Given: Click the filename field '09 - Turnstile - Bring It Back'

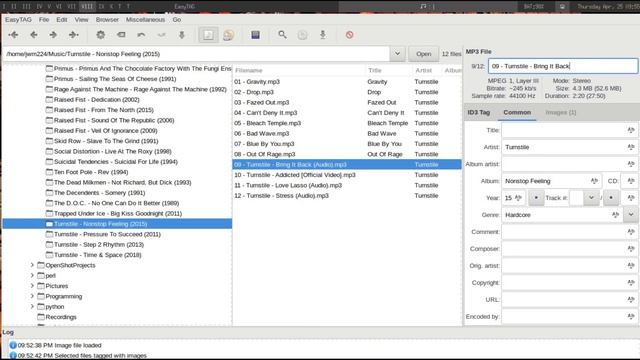Looking at the screenshot, I should (562, 66).
